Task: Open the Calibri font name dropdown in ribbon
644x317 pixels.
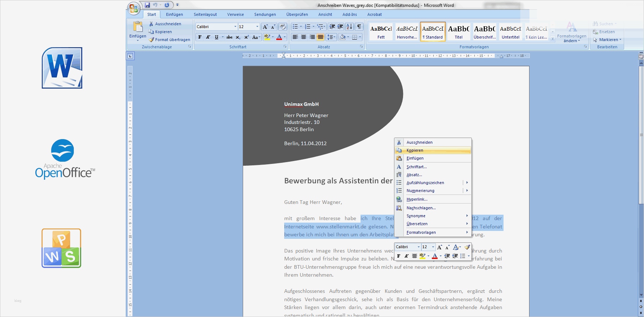Action: coord(235,27)
